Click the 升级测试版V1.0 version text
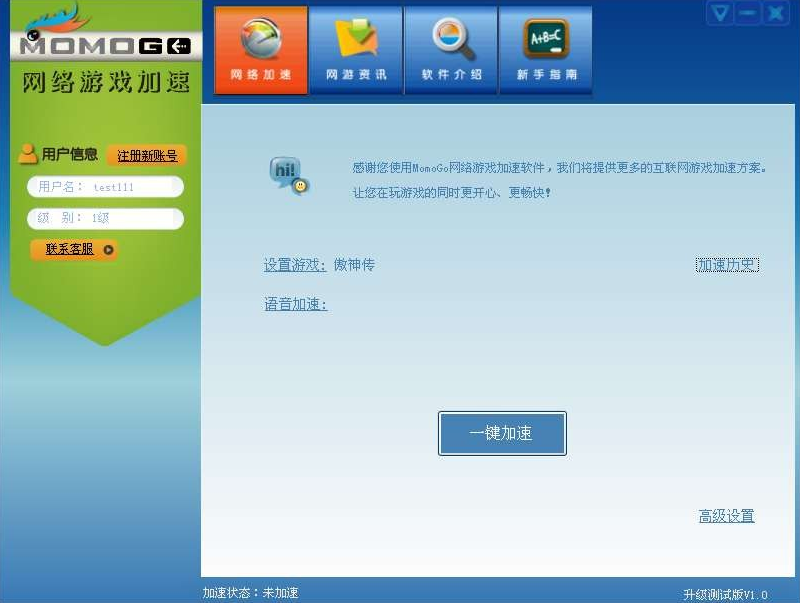This screenshot has width=800, height=603. (x=725, y=594)
